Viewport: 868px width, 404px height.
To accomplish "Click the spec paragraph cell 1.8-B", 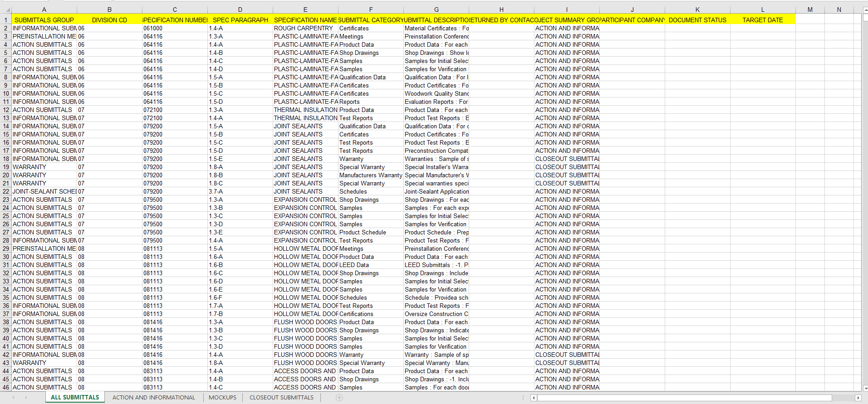I will click(x=240, y=175).
